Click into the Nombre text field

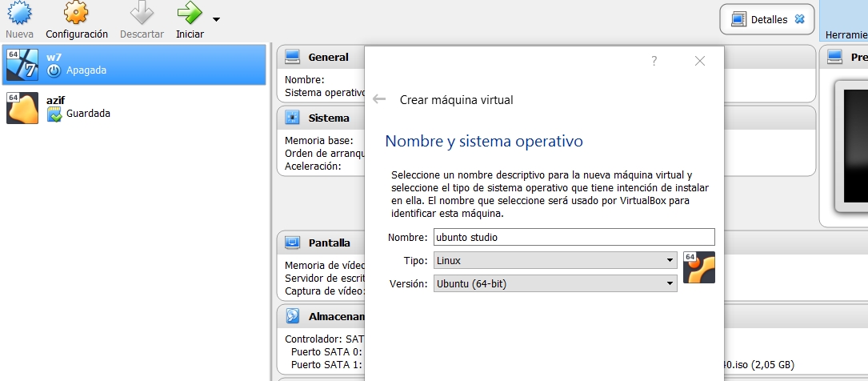(x=573, y=237)
